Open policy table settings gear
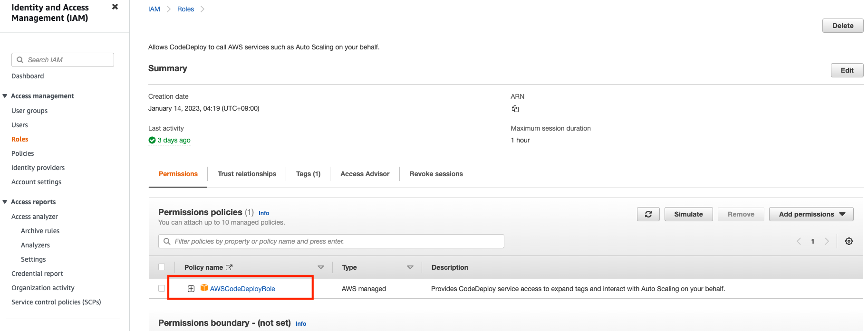This screenshot has width=868, height=331. tap(849, 241)
